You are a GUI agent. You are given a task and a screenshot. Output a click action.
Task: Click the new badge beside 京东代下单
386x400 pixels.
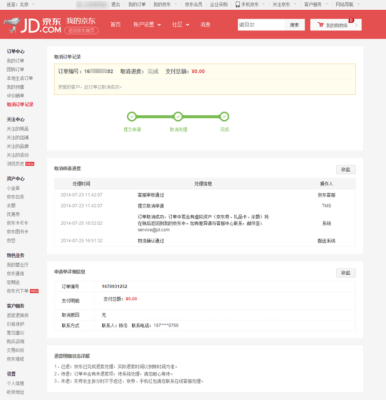(34, 291)
